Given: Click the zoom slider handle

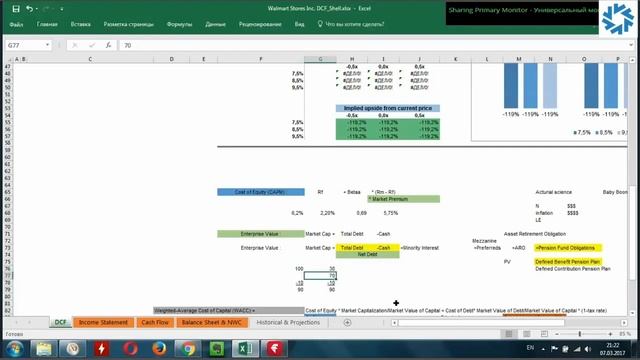Looking at the screenshot, I should tap(580, 334).
